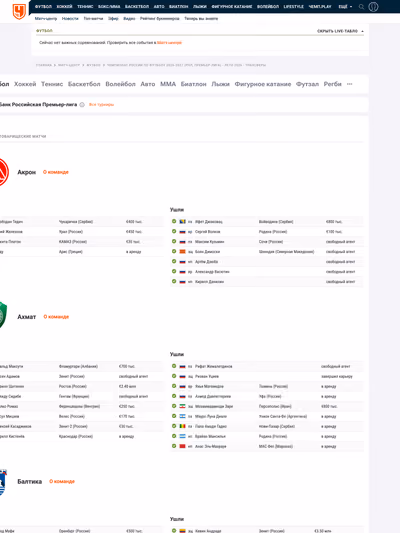Open ФУТБОЛ in the top navigation bar
Screen dimensions: 400x533
pos(43,7)
